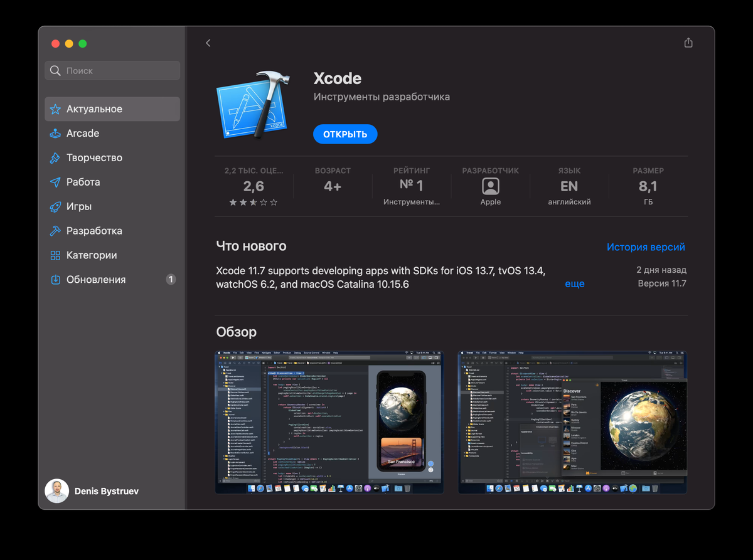Click the Категории grid icon
This screenshot has height=560, width=753.
(55, 255)
